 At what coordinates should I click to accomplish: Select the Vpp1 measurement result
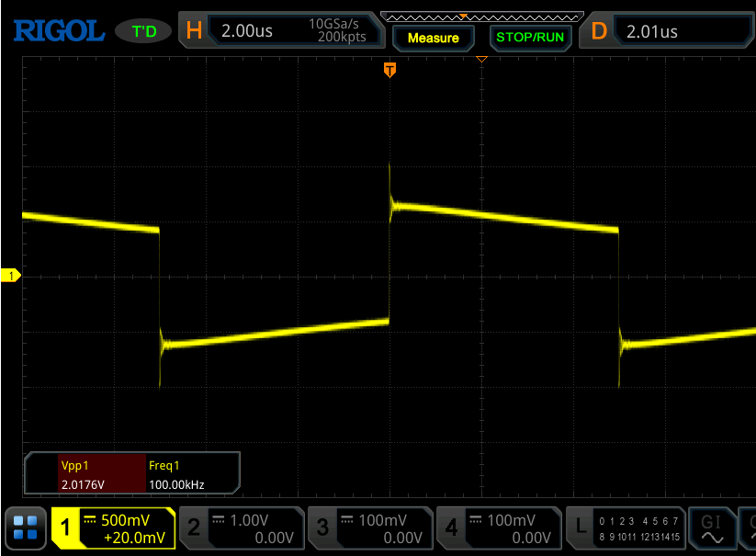tap(101, 474)
